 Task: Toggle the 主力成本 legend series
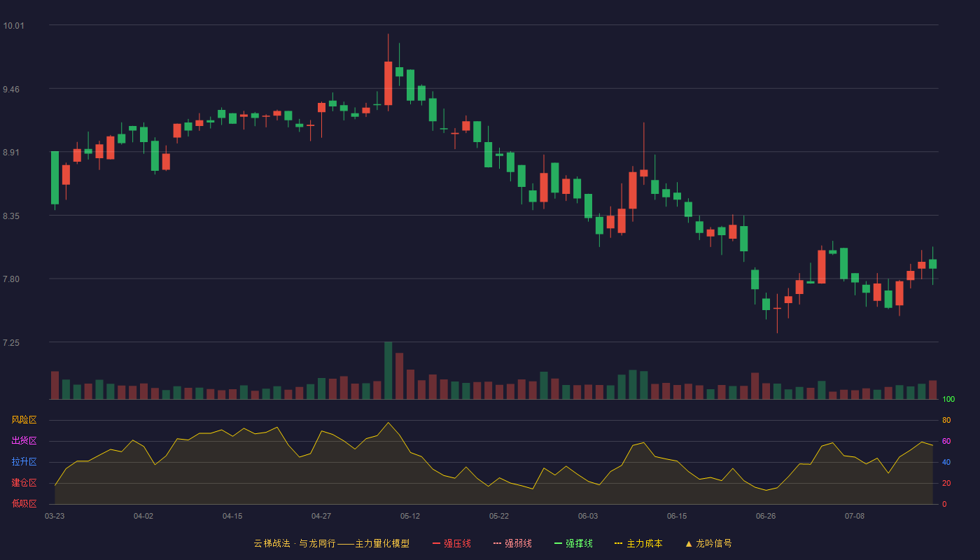click(638, 543)
